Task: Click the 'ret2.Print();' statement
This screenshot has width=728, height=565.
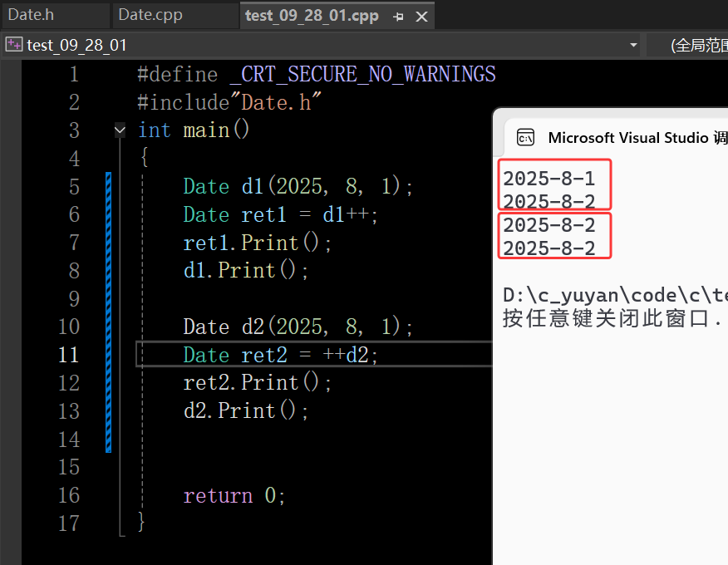Action: 258,383
